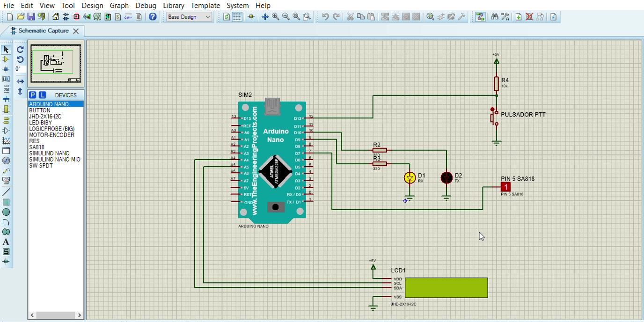Close the Schematic Capture tab
The height and width of the screenshot is (322, 644).
tap(76, 31)
